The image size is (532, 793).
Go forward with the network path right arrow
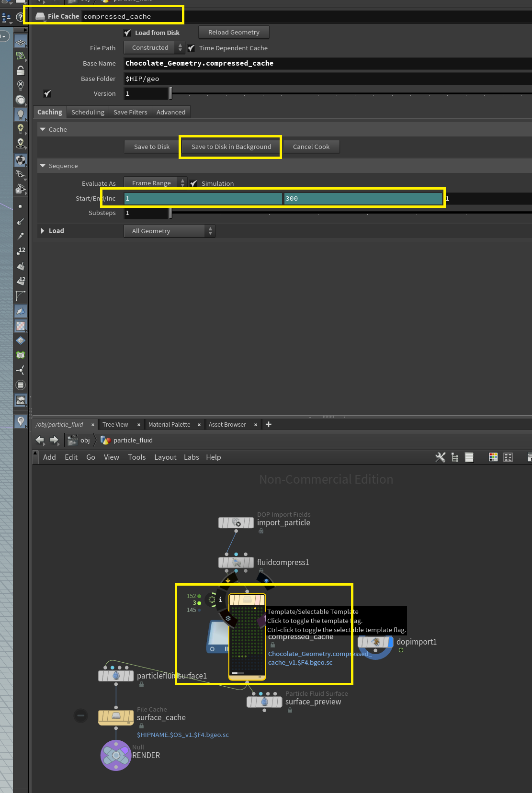(x=54, y=440)
